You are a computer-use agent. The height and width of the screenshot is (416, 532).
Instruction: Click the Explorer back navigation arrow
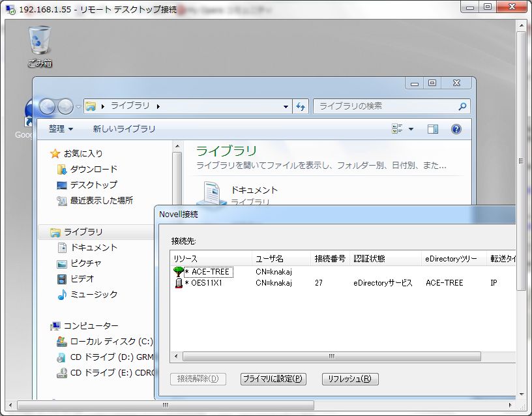[x=47, y=106]
